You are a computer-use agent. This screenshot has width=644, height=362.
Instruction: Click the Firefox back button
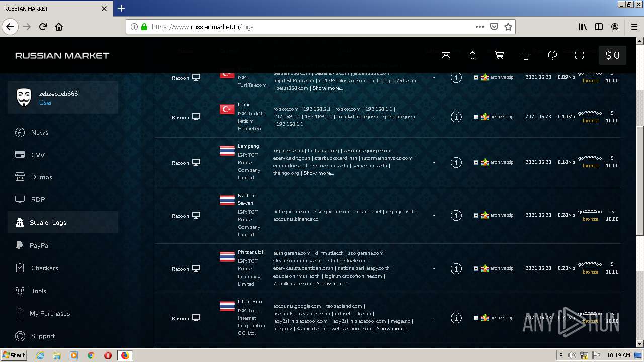pyautogui.click(x=10, y=27)
